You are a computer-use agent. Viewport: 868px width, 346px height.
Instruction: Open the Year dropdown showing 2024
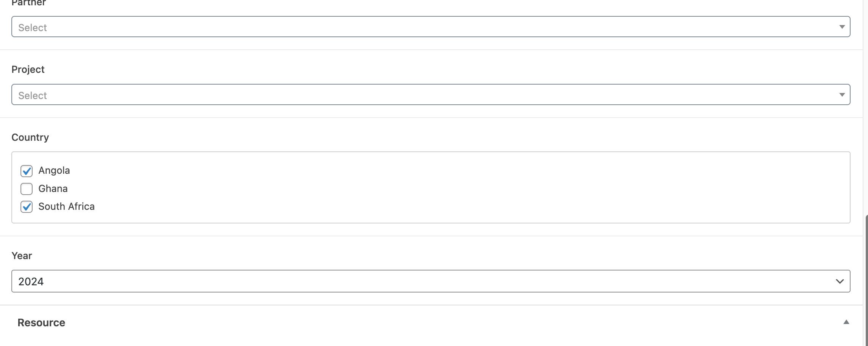(417, 281)
